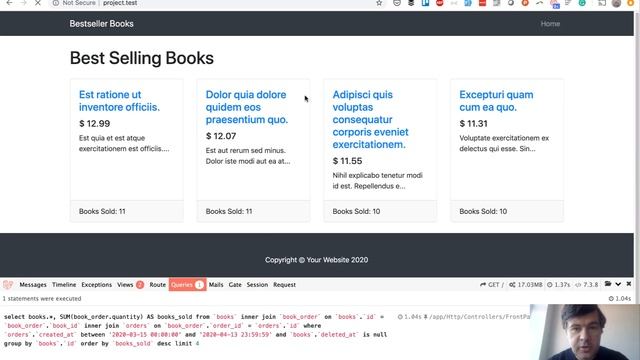Open the Debugbar Request tab
This screenshot has height=360, width=640.
(x=284, y=284)
